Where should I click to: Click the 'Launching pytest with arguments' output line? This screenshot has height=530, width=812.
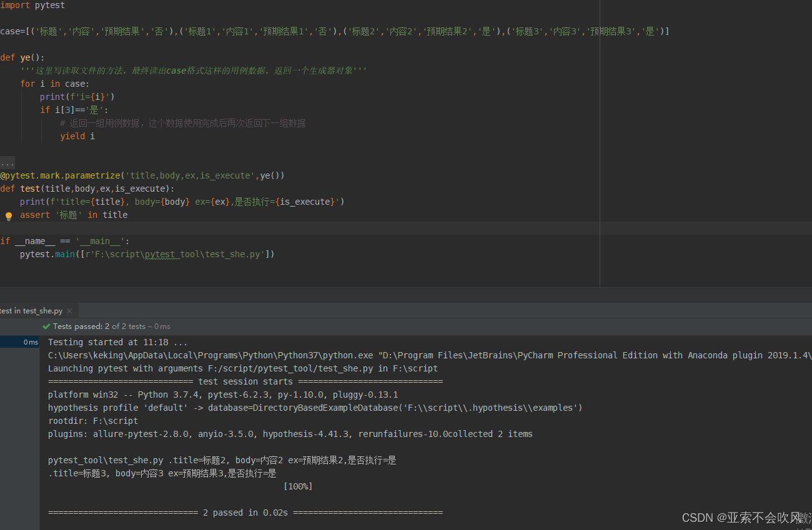pyautogui.click(x=243, y=368)
